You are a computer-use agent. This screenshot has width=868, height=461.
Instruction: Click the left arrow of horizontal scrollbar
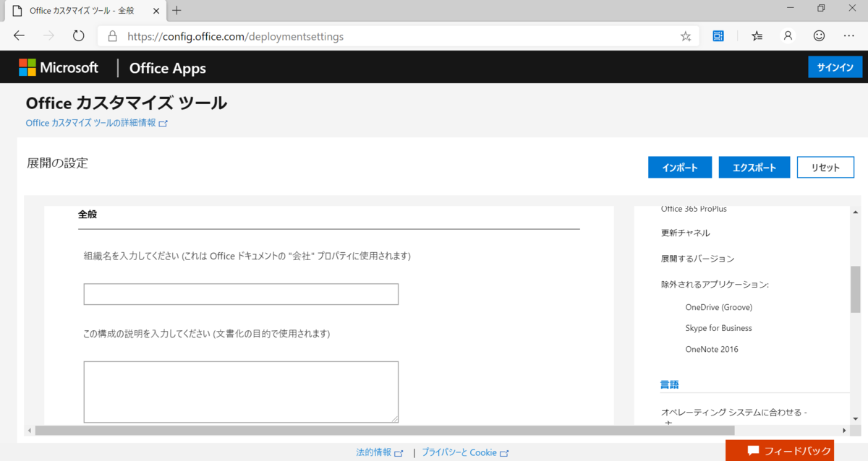click(30, 431)
